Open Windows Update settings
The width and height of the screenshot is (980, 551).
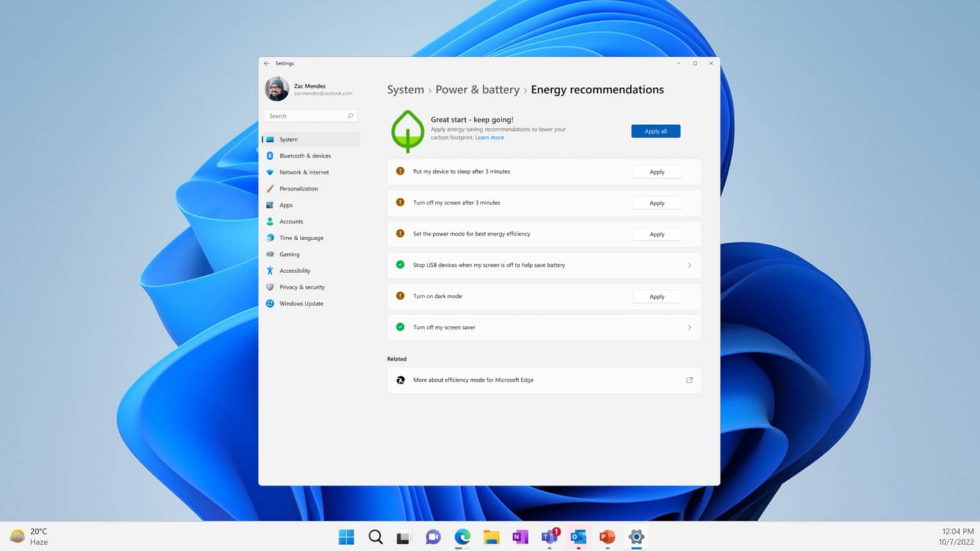[x=301, y=303]
